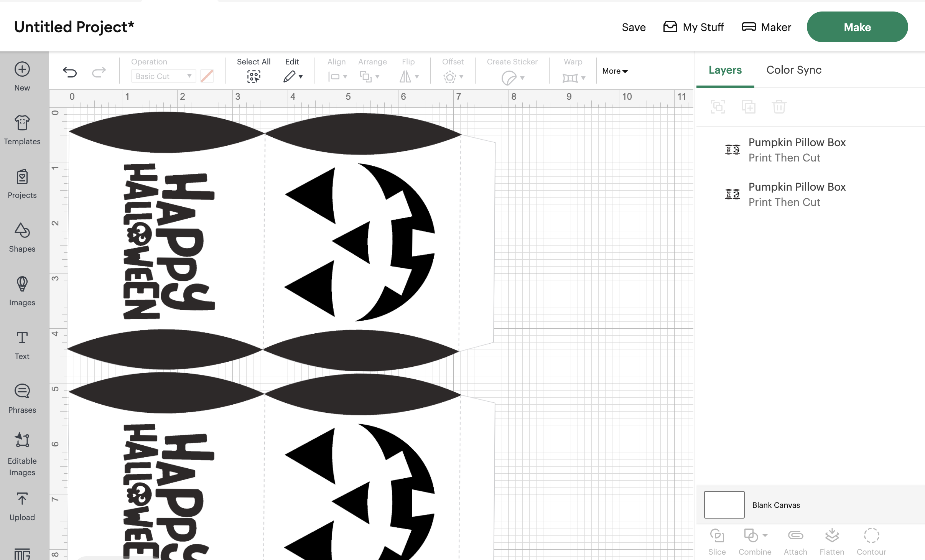This screenshot has width=925, height=560.
Task: Redo the last action
Action: point(99,72)
